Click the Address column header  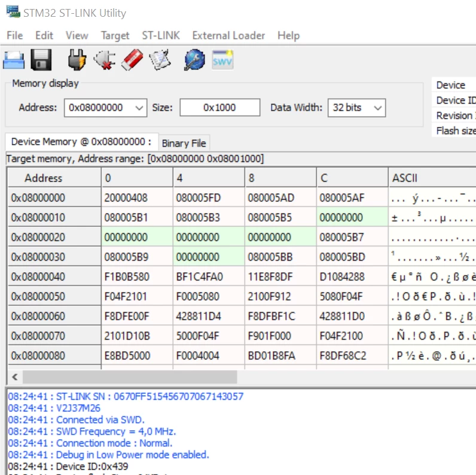[x=54, y=178]
